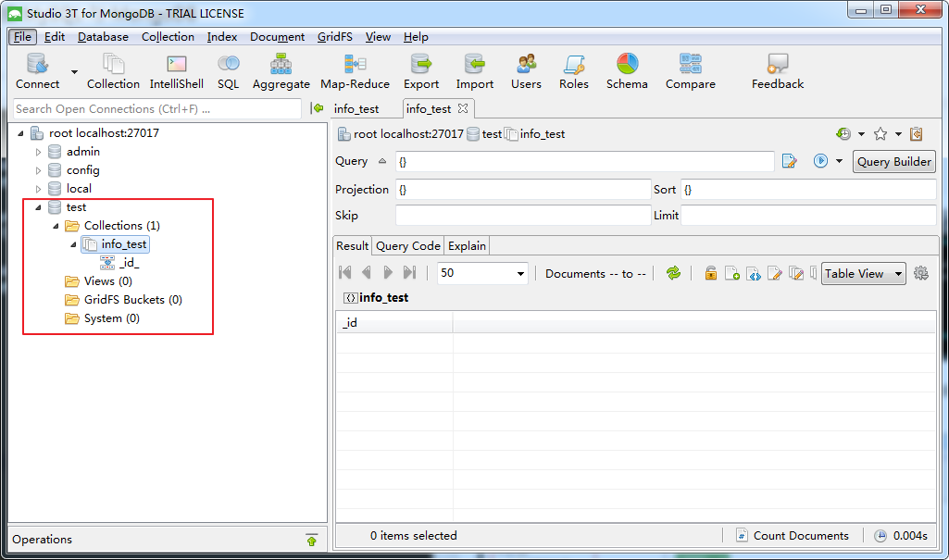Open the Document menu
Image resolution: width=949 pixels, height=560 pixels.
point(277,37)
